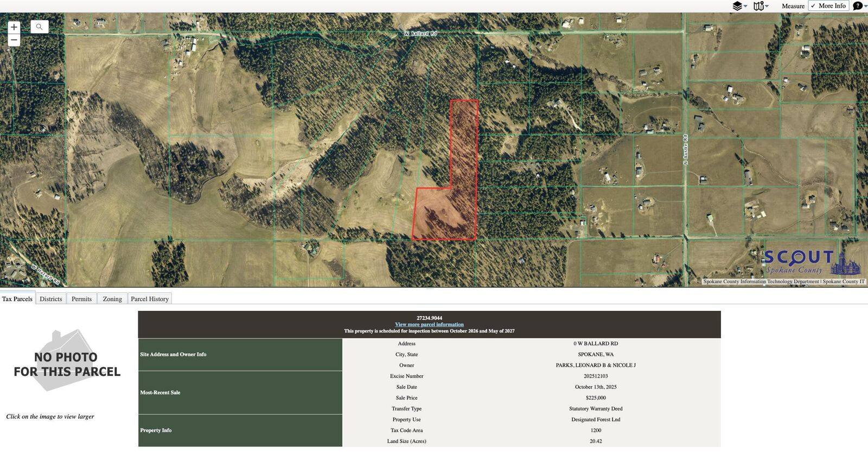The image size is (868, 453).
Task: Click the N Austin Rd map label
Action: (x=686, y=149)
